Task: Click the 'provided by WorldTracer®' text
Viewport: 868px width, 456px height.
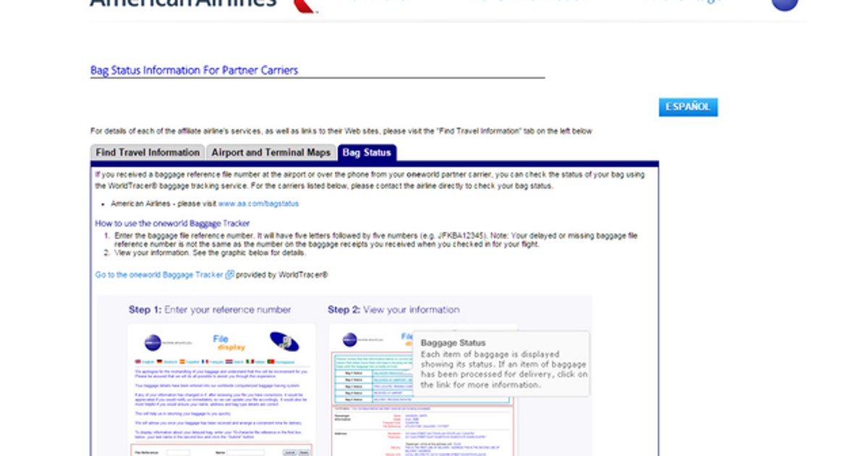Action: point(283,275)
